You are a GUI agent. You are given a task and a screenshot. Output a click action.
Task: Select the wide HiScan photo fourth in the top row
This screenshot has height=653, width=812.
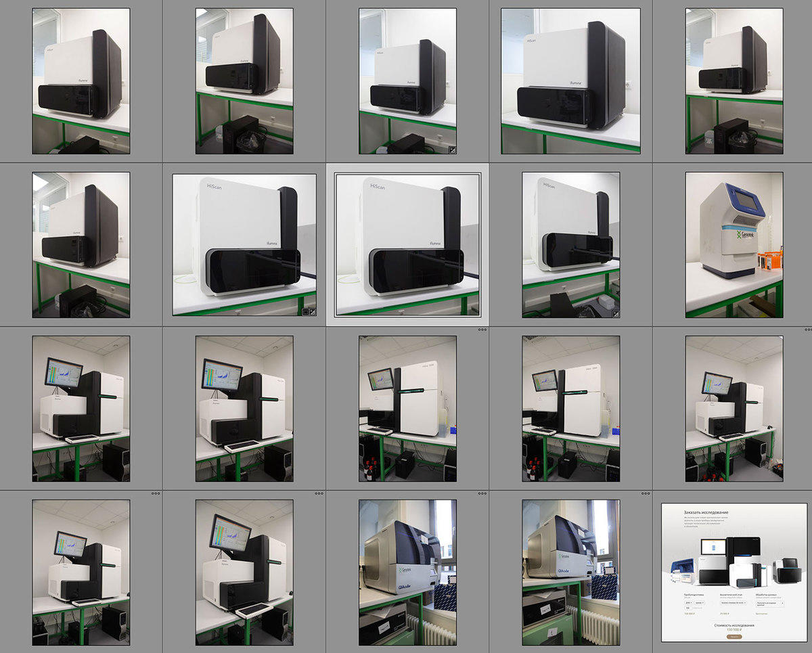[x=570, y=81]
